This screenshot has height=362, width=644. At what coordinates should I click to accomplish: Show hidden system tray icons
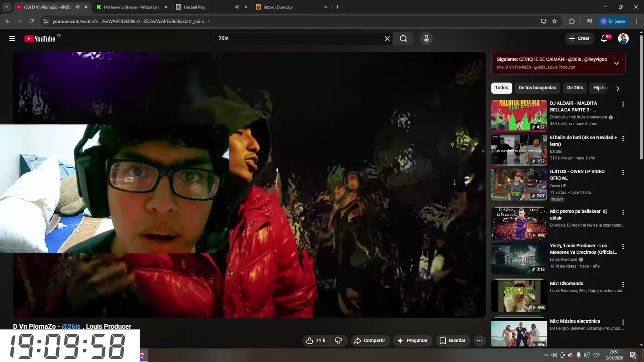pos(546,355)
